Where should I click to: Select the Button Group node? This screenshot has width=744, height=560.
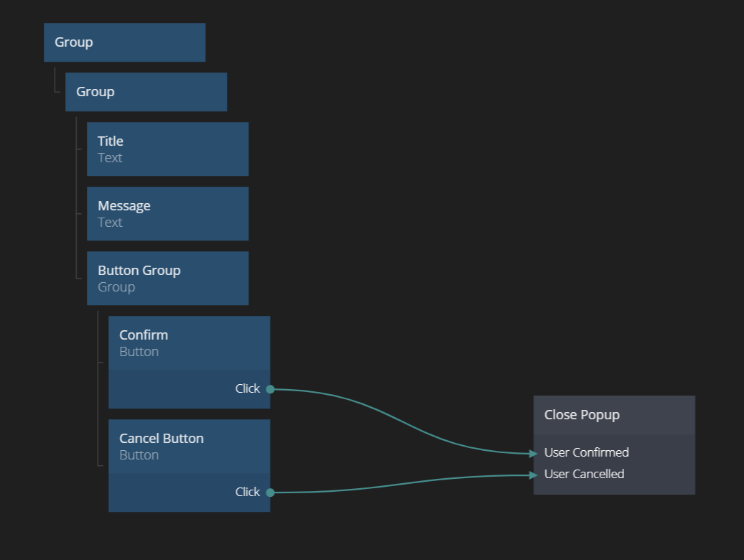pyautogui.click(x=167, y=278)
